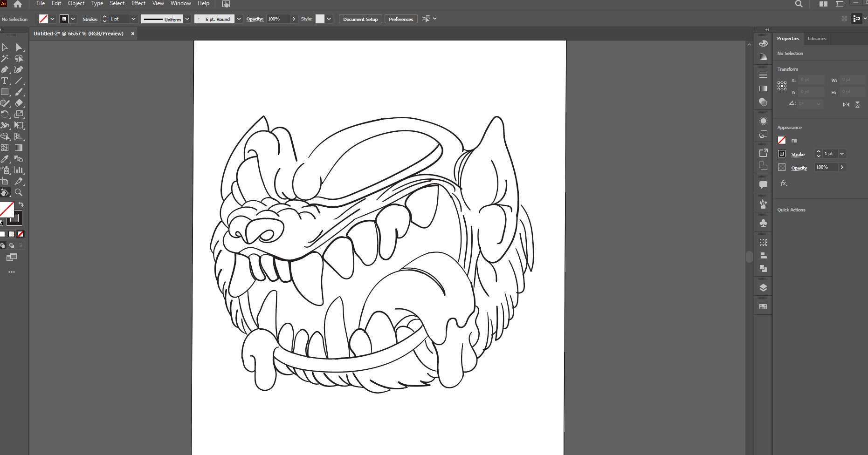The height and width of the screenshot is (455, 868).
Task: Open the Align panel icon
Action: [763, 256]
